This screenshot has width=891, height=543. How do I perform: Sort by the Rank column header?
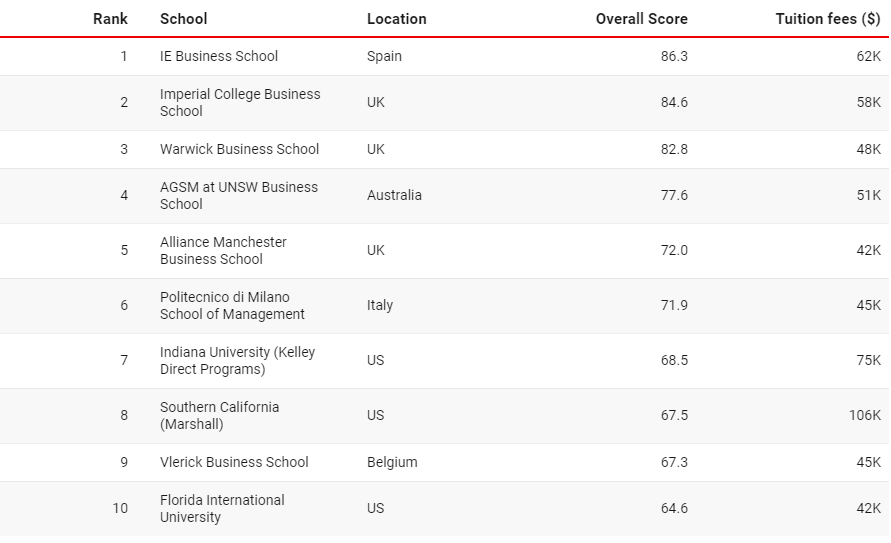110,19
